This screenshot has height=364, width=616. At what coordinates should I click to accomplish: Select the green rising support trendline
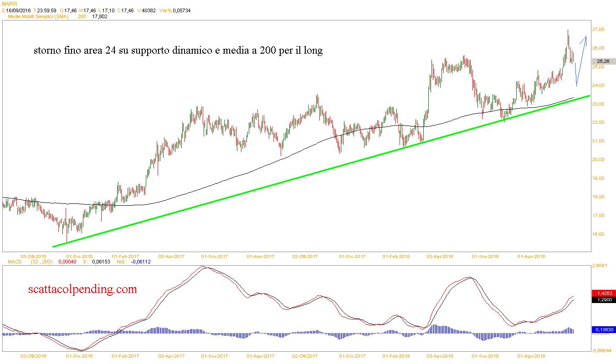point(319,172)
